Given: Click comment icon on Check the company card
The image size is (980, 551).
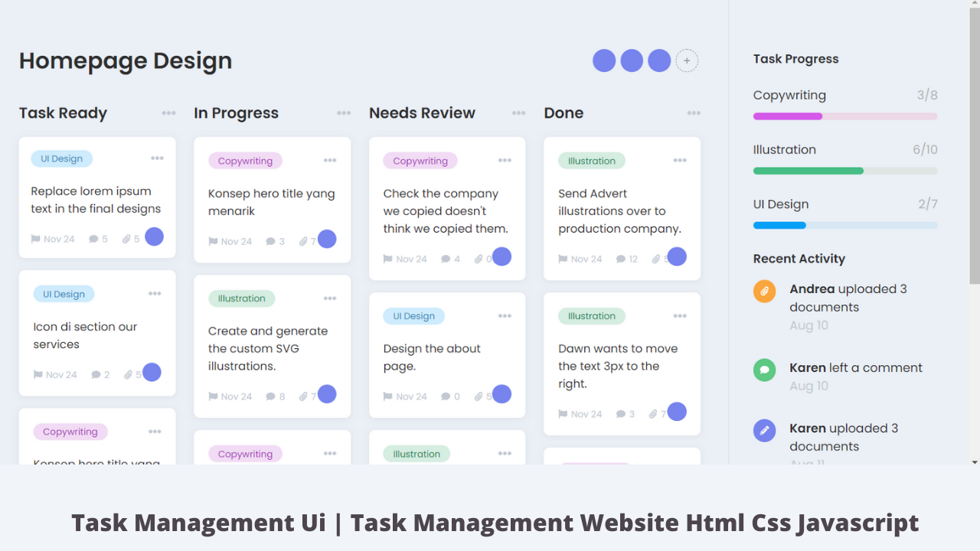Looking at the screenshot, I should coord(446,259).
